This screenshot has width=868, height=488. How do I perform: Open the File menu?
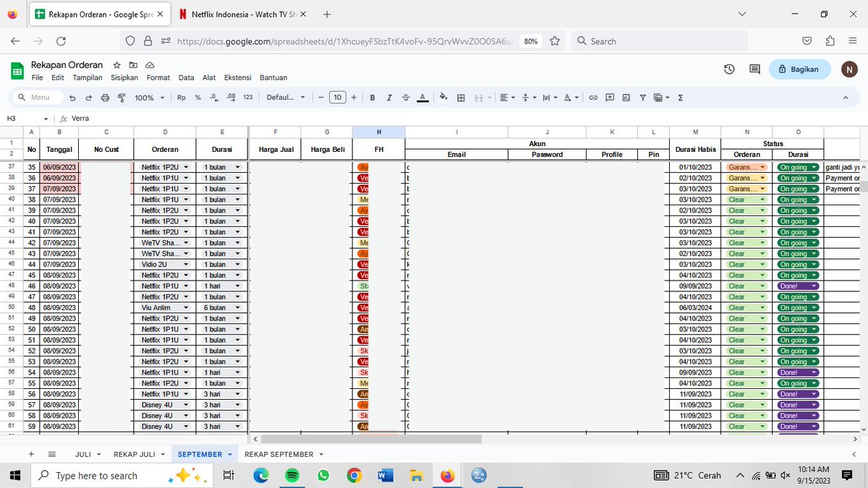(37, 77)
